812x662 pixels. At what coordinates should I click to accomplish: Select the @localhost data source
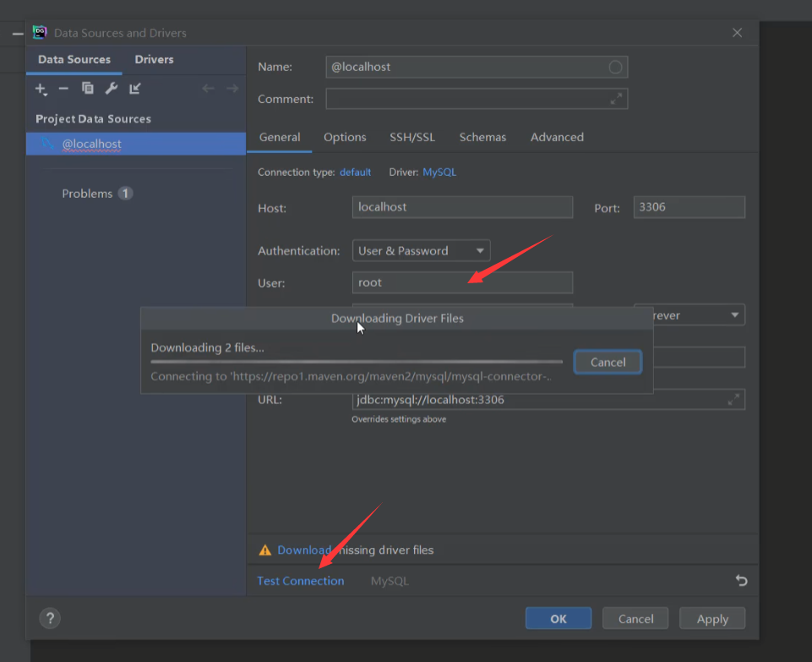(136, 144)
